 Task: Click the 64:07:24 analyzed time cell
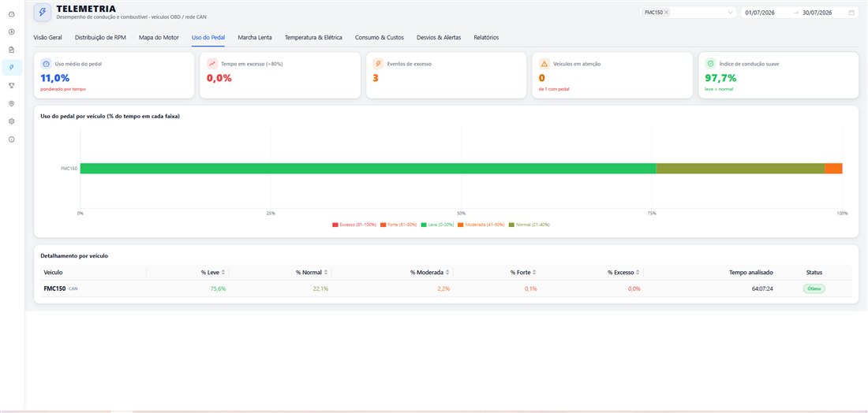pyautogui.click(x=762, y=288)
